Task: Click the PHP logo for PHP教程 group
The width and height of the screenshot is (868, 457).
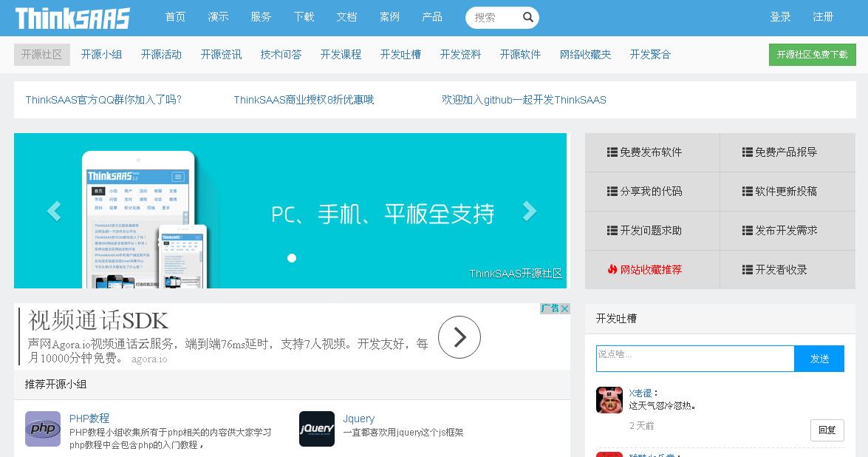Action: 42,428
